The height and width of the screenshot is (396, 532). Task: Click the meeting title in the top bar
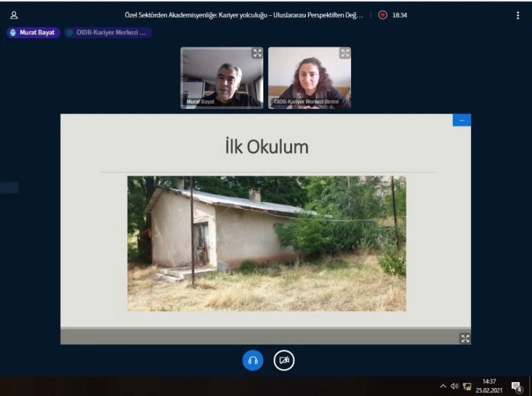tap(244, 15)
